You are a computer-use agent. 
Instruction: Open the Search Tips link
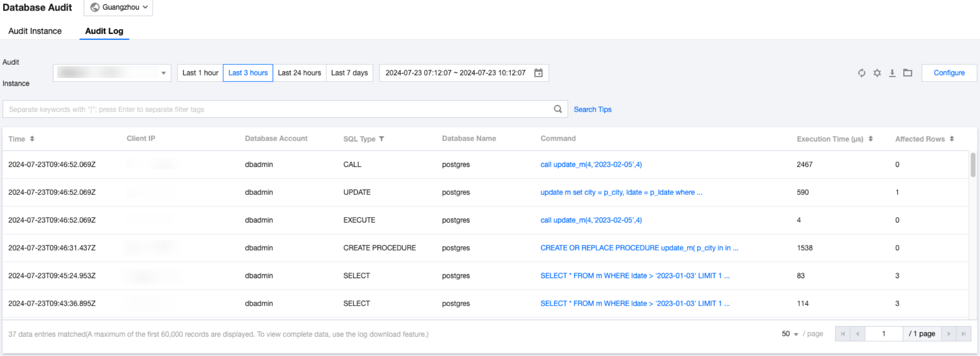[x=592, y=109]
